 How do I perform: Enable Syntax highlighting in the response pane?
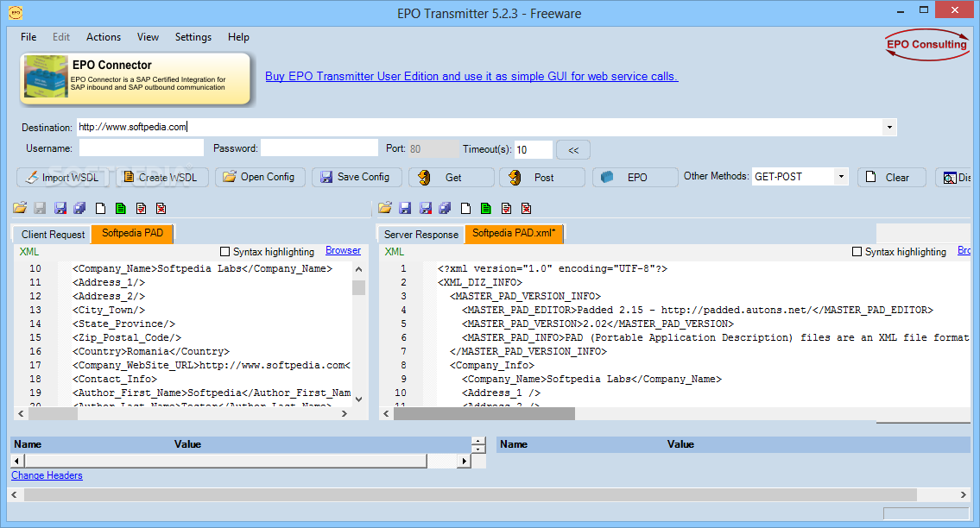pos(857,252)
